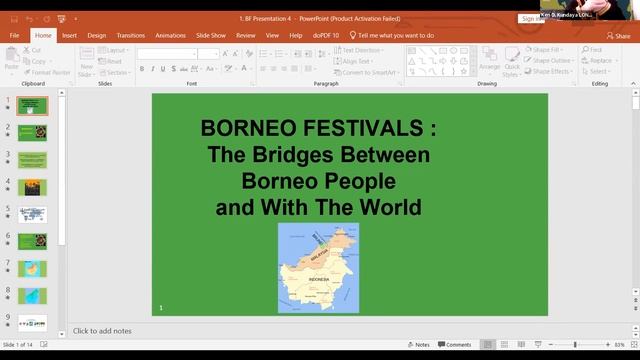Increase font size with the large A icon
This screenshot has width=640, height=360.
[225, 53]
